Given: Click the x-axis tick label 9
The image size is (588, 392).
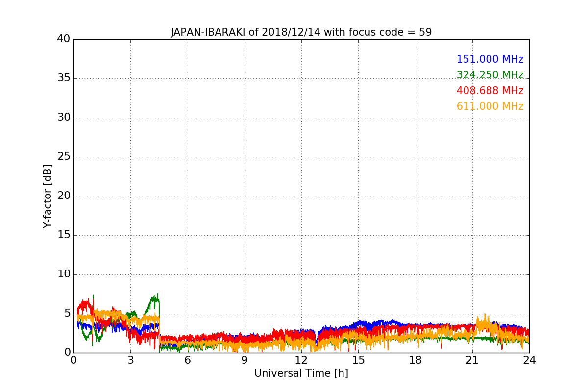Looking at the screenshot, I should [245, 360].
